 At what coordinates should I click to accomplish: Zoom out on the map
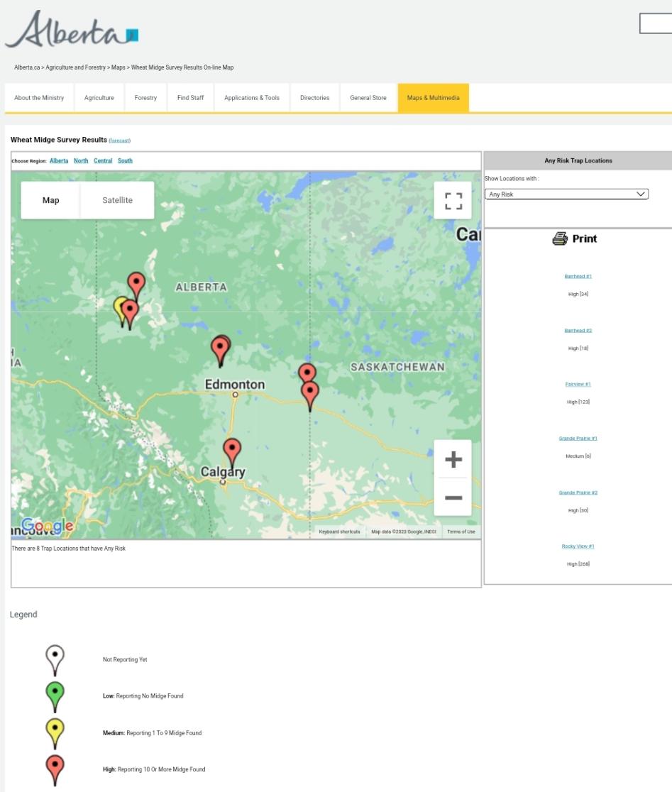point(453,497)
